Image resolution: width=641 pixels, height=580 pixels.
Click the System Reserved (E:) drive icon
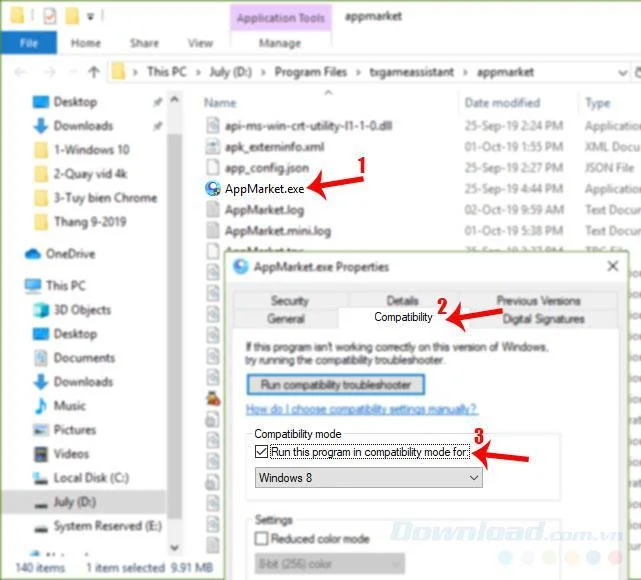[x=41, y=528]
